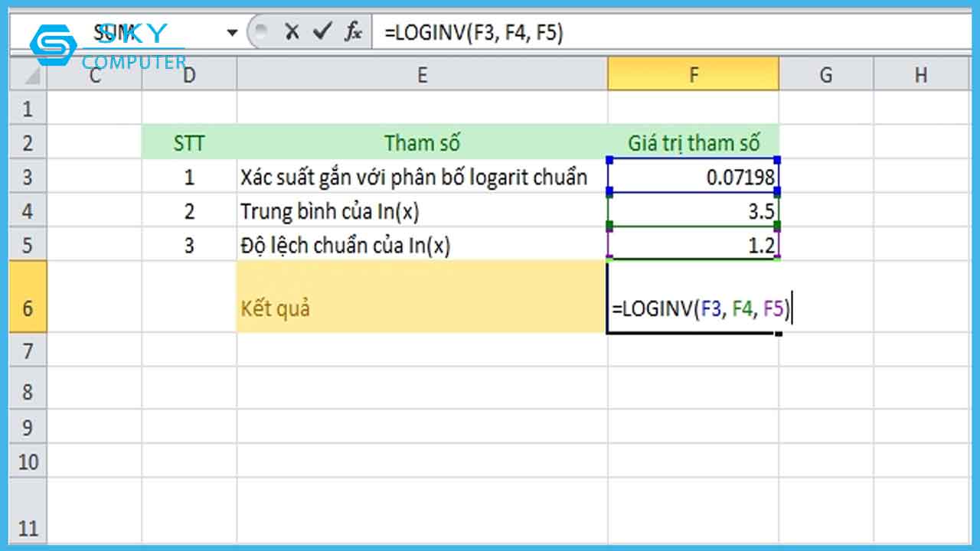Select cell F4 containing 3.5
This screenshot has height=551, width=980.
click(x=693, y=211)
